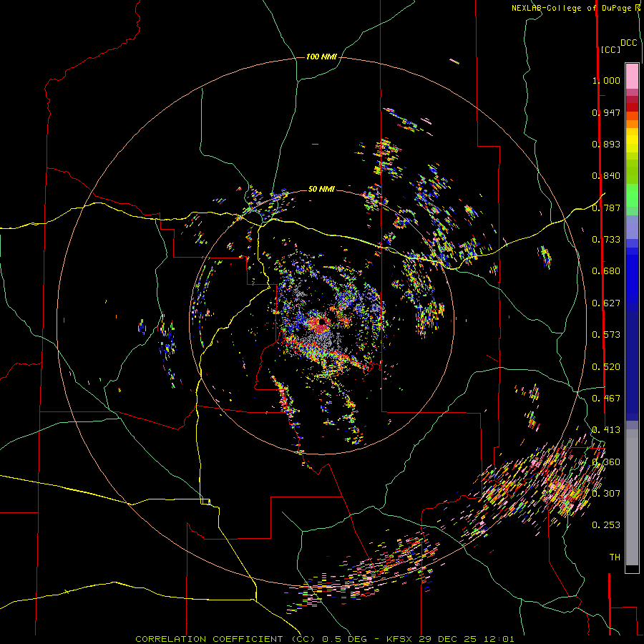Click the 0.573 scale value
Viewport: 644px width, 644px height.
(606, 335)
